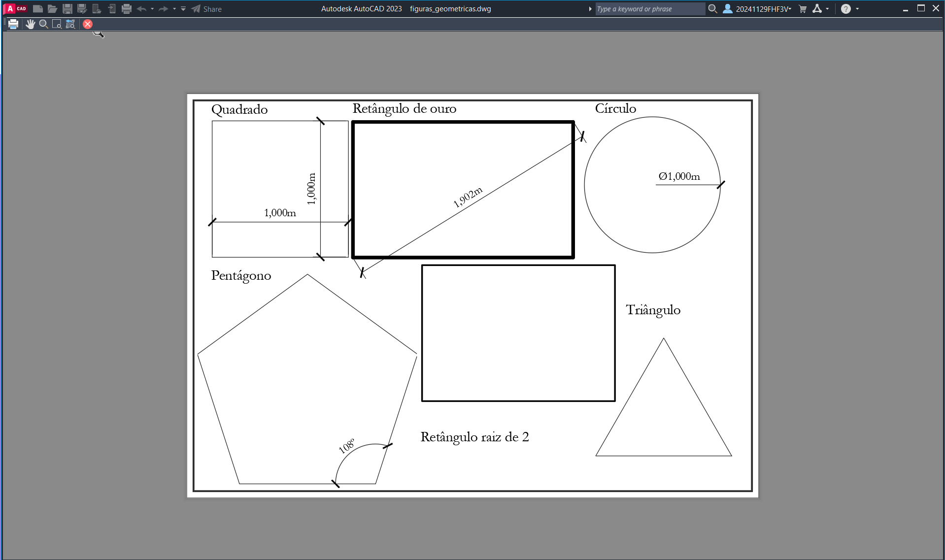Redo the last undone action
Screen dimensions: 945x560
[x=164, y=9]
